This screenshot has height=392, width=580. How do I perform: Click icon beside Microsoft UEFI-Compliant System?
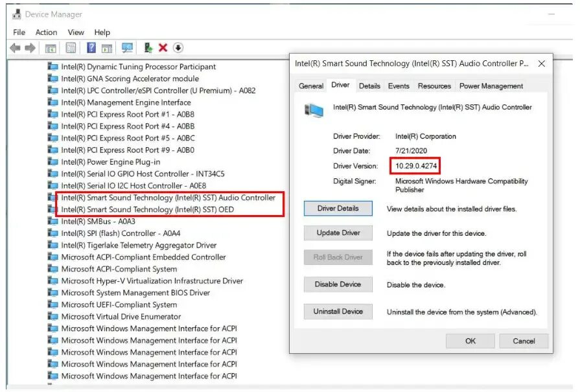point(53,305)
